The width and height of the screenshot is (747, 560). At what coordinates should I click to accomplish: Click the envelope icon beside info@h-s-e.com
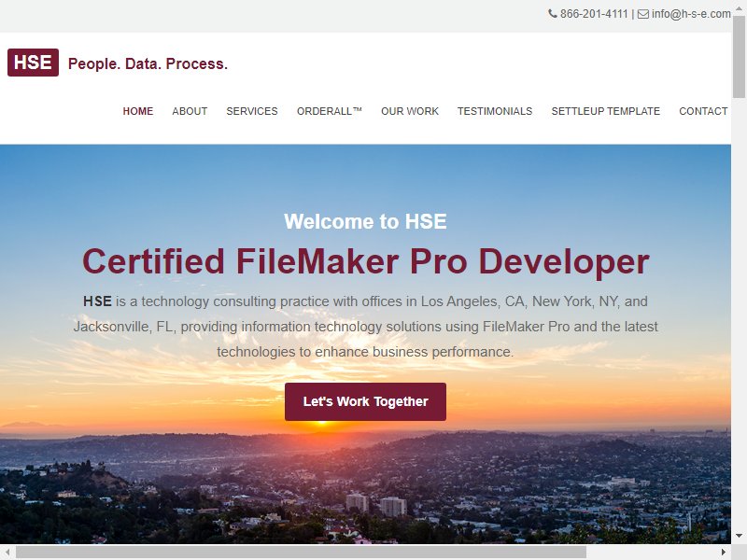(643, 14)
